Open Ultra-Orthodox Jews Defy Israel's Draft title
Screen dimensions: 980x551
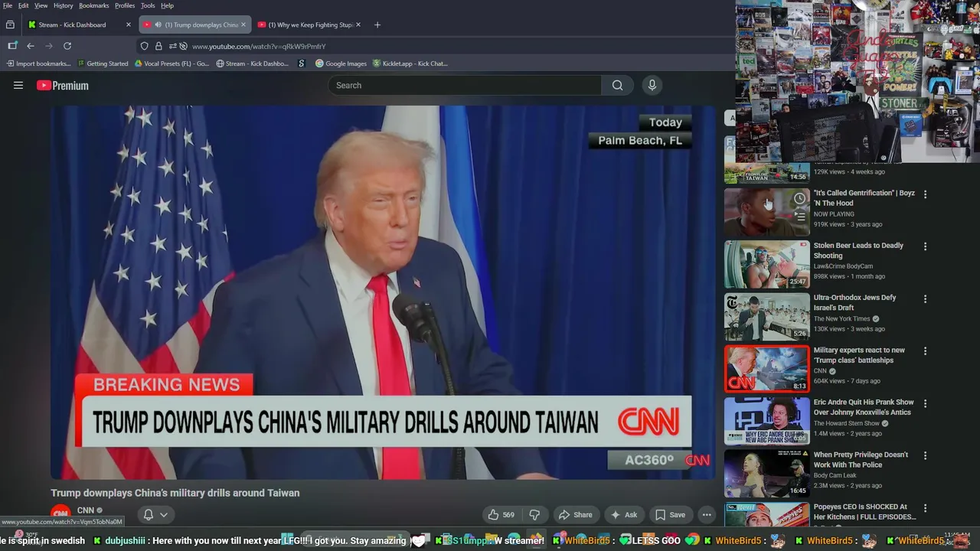854,302
